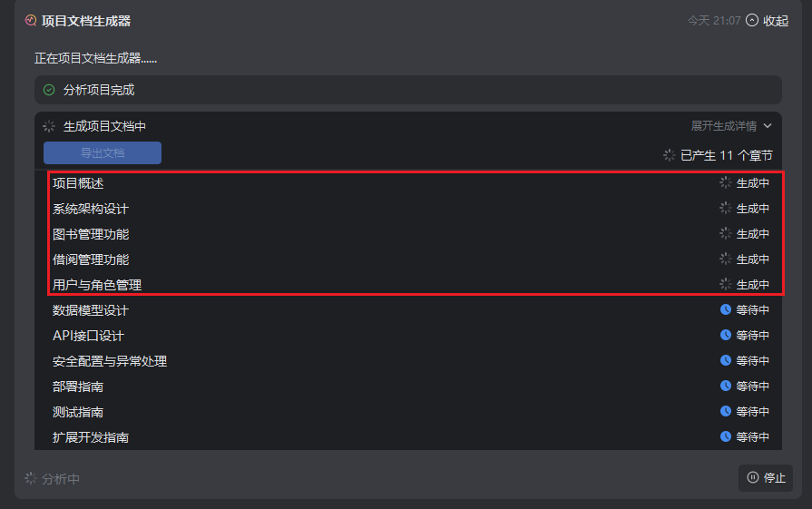
Task: Open the 图书管理功能 chapter row
Action: [91, 234]
